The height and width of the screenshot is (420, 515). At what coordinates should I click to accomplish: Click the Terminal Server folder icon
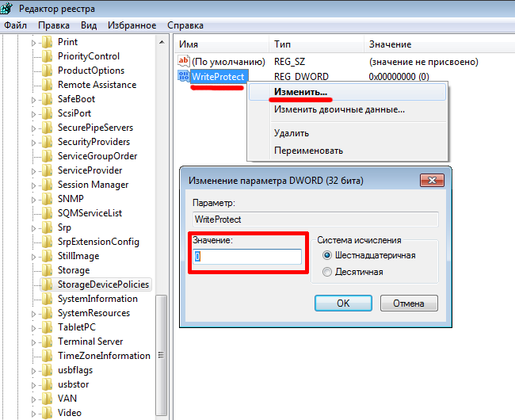(48, 342)
